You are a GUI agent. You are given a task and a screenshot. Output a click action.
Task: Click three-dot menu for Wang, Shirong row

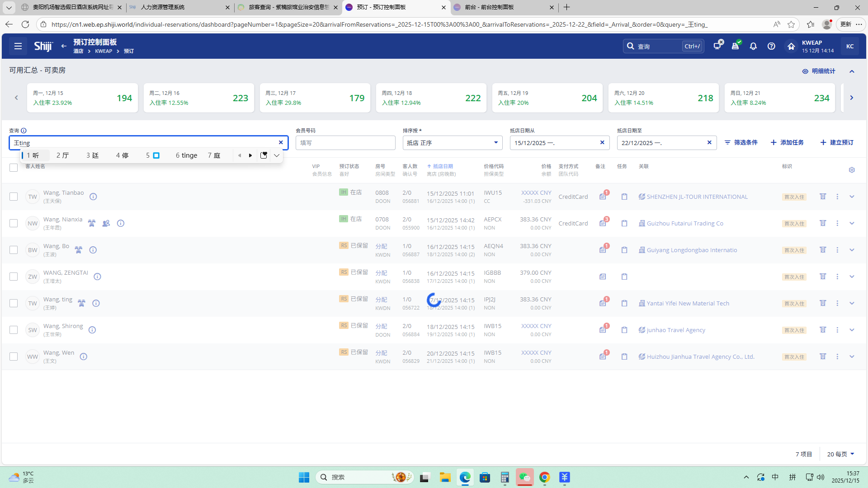click(837, 330)
